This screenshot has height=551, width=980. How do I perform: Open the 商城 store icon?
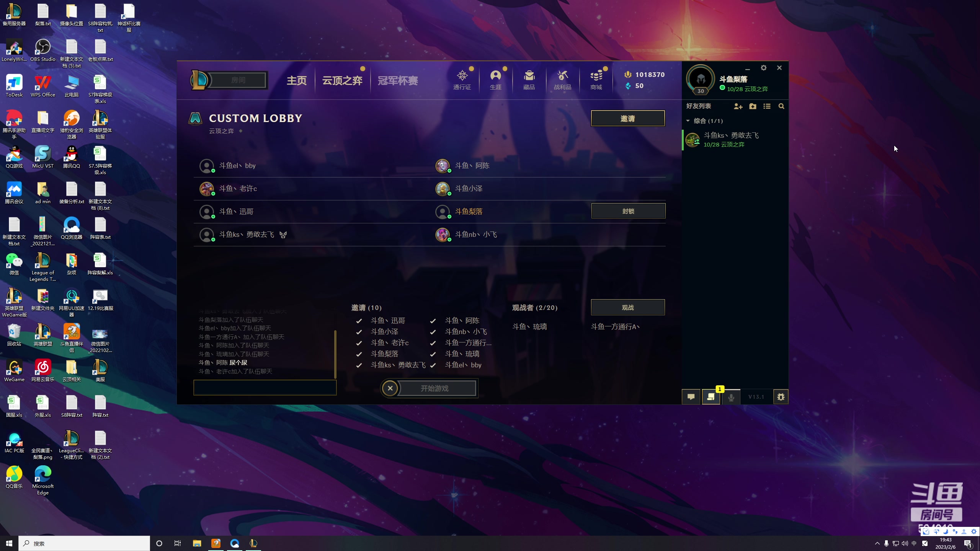pyautogui.click(x=596, y=80)
